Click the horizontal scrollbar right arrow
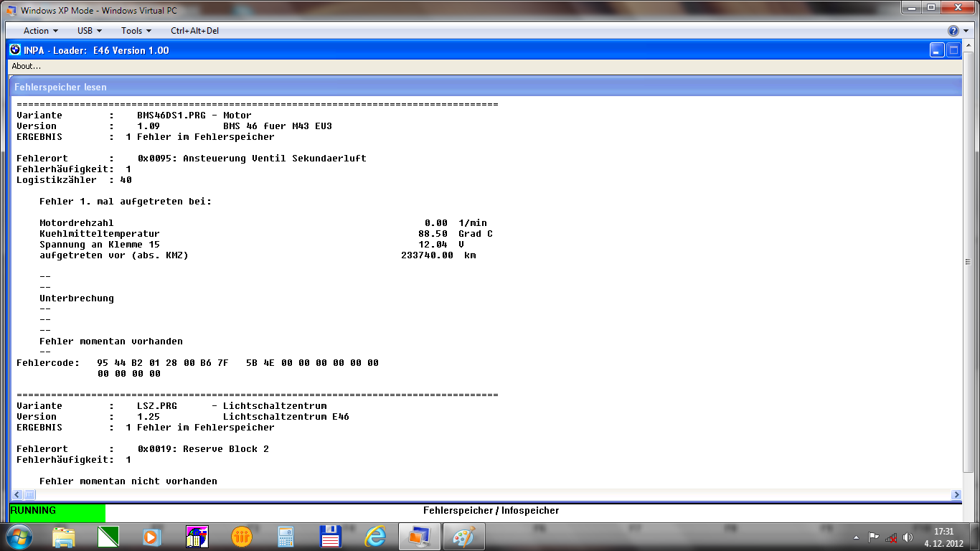Image resolution: width=980 pixels, height=551 pixels. click(956, 494)
